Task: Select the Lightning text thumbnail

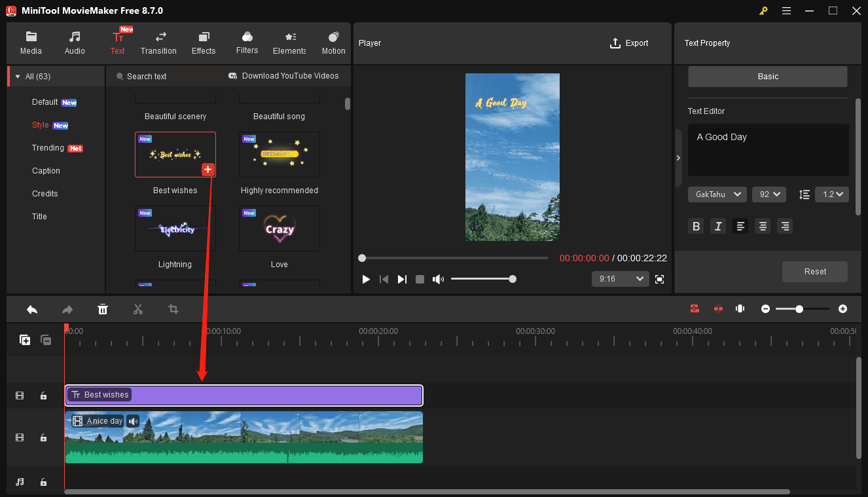Action: pyautogui.click(x=175, y=229)
